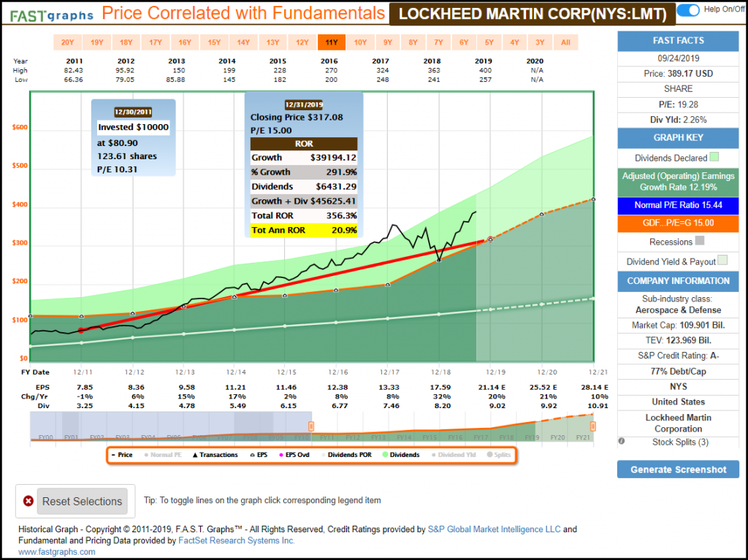Click the Dividends Declared color swatch
The image size is (748, 560).
pyautogui.click(x=714, y=157)
